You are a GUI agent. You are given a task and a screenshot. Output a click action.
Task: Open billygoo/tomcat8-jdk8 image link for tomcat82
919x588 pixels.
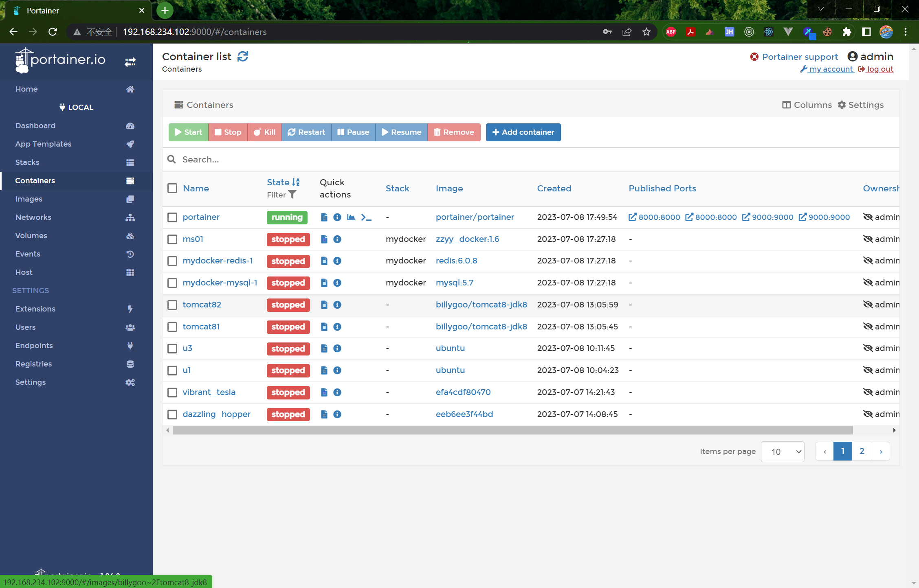(481, 305)
